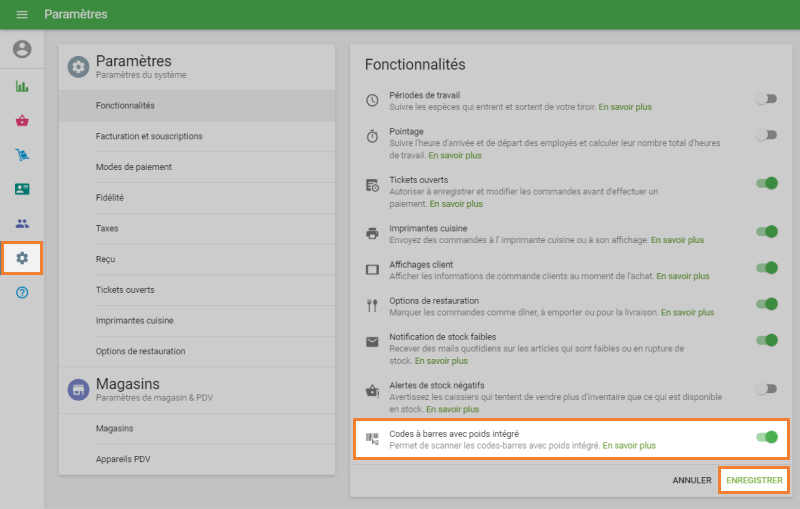Go to Appareils PDV settings
The image size is (800, 509).
[x=122, y=459]
